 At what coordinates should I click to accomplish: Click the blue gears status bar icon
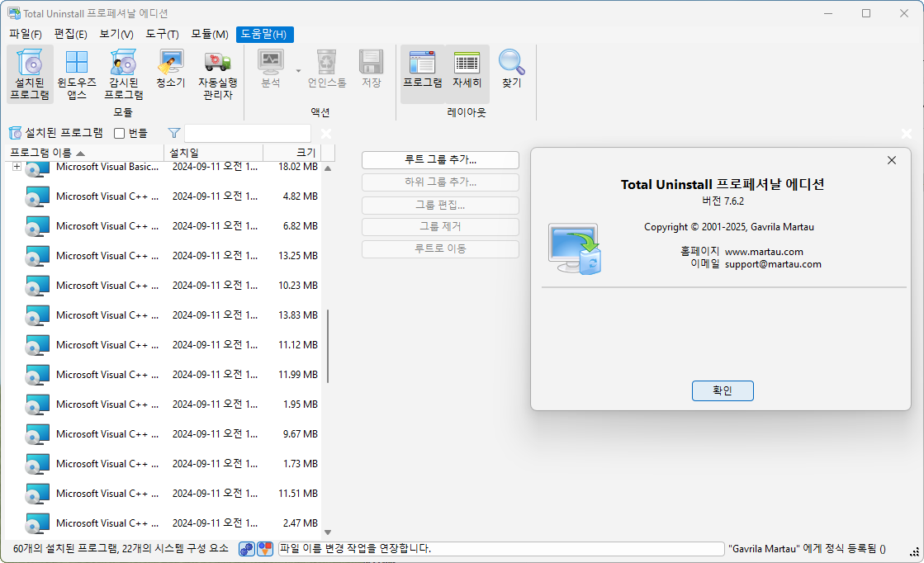pos(246,549)
